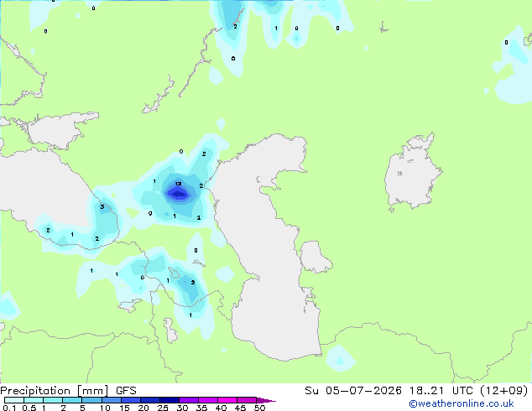532x411 pixels.
Task: Select the over-50 mm purple arrow end
Action: tap(266, 400)
